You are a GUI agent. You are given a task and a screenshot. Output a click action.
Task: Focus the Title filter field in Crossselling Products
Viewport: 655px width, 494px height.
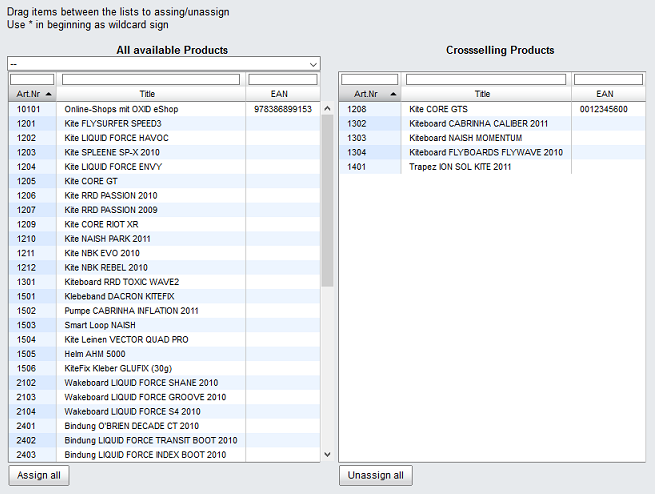[x=486, y=79]
